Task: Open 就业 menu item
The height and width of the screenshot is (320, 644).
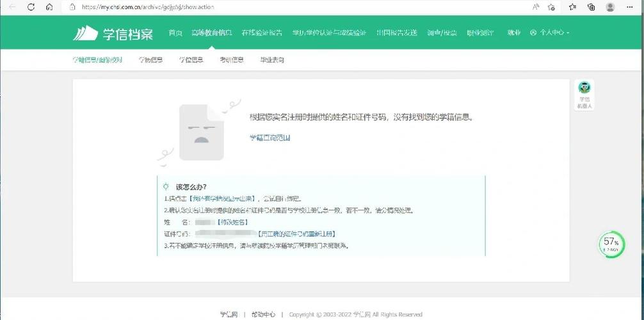Action: click(514, 33)
